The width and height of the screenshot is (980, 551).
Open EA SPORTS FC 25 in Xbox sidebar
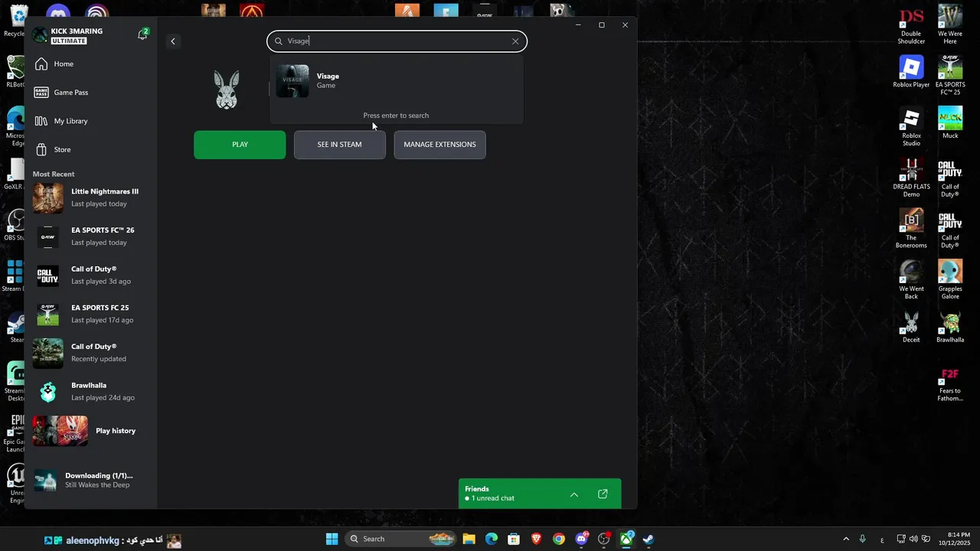(x=90, y=314)
